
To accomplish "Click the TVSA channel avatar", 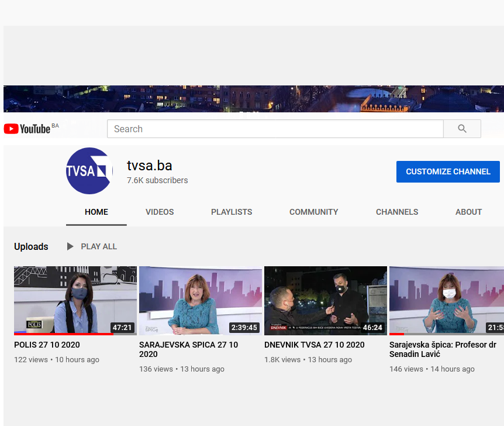I will tap(89, 171).
